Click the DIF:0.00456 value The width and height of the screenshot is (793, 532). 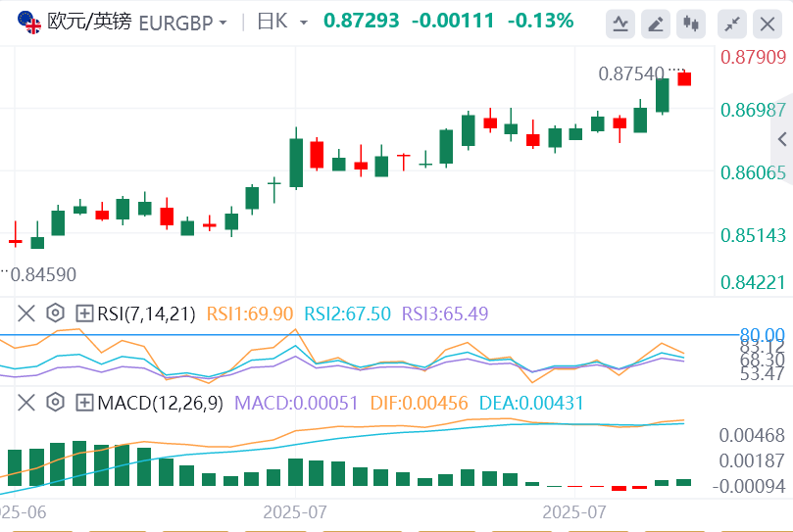420,403
